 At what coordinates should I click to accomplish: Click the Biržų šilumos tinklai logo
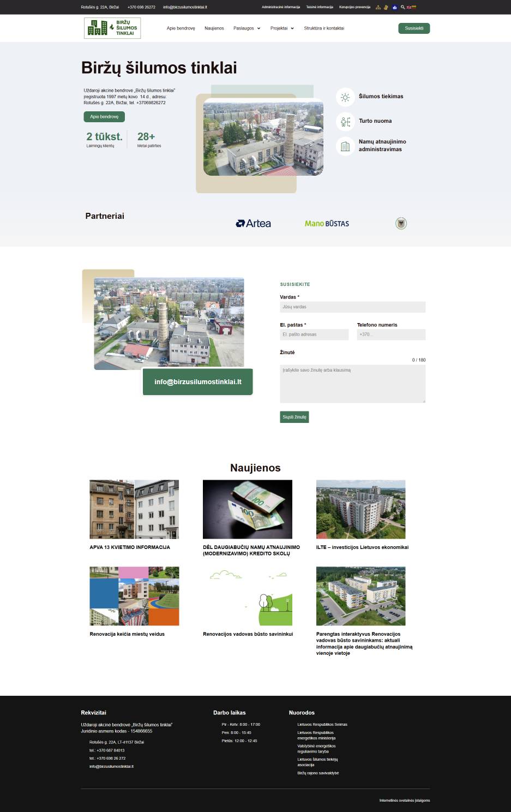point(112,28)
